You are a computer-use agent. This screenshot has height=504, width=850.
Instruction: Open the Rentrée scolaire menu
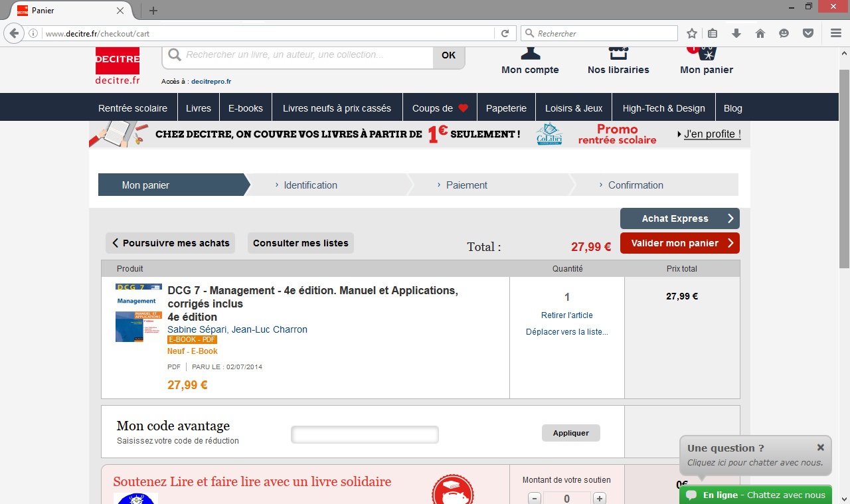click(133, 108)
